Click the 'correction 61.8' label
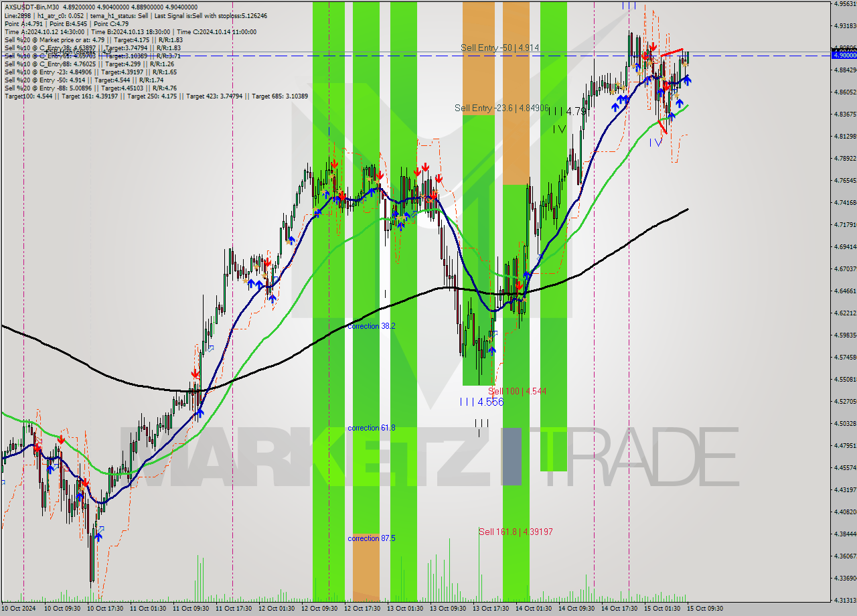 (372, 428)
